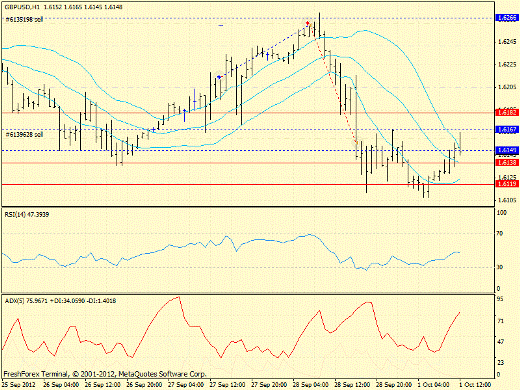Viewport: 520px width, 390px height.
Task: Click the red sell arrow at the price peak
Action: tap(308, 23)
